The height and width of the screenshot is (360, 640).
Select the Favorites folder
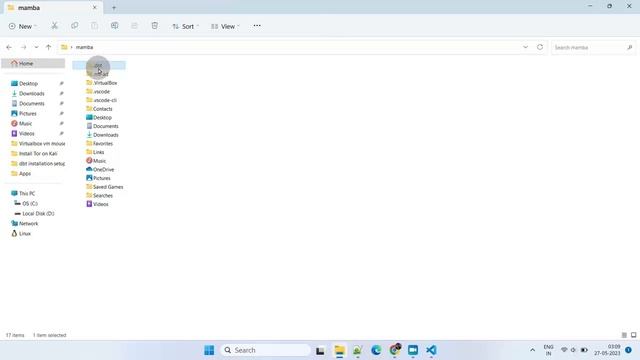[100, 144]
